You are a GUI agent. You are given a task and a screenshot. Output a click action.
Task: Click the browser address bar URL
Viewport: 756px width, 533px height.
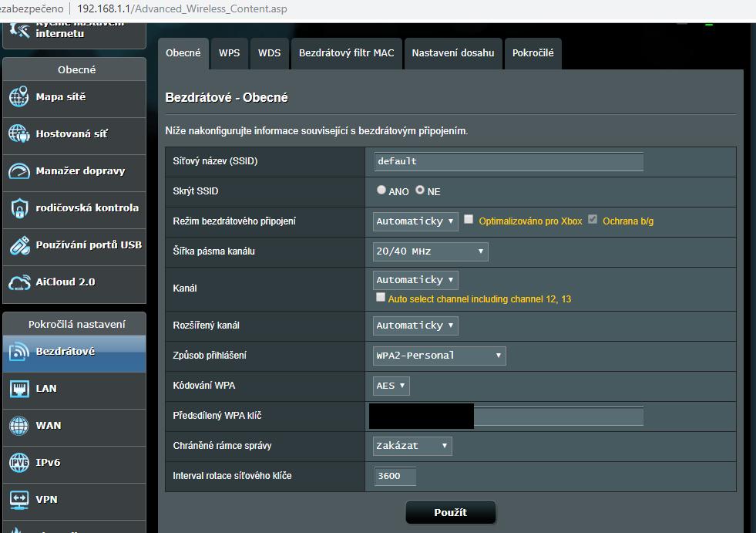[x=182, y=8]
